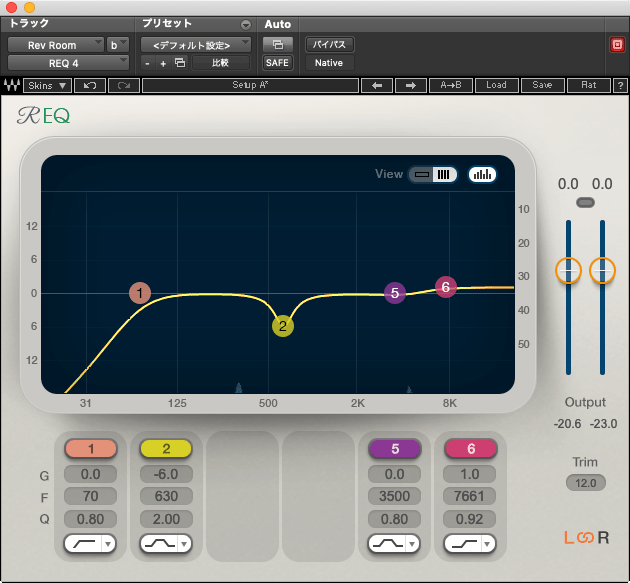Image resolution: width=630 pixels, height=583 pixels.
Task: Click band 6 frequency value 7661
Action: point(469,496)
